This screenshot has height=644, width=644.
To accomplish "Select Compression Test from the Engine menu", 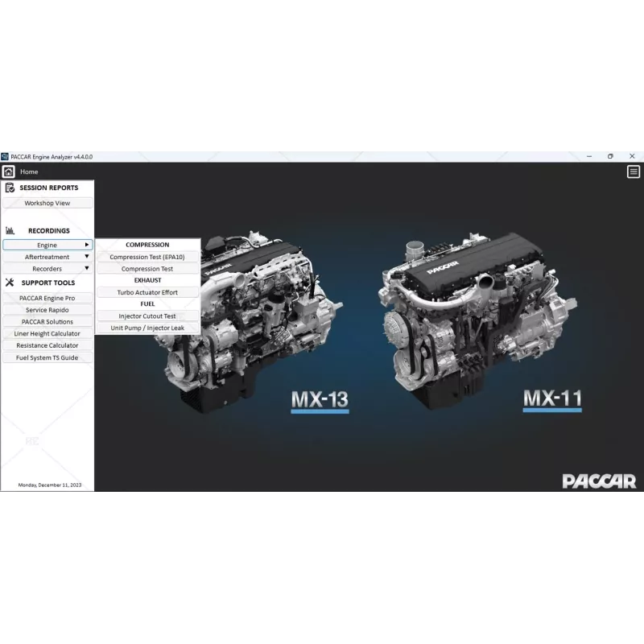I will pos(147,268).
